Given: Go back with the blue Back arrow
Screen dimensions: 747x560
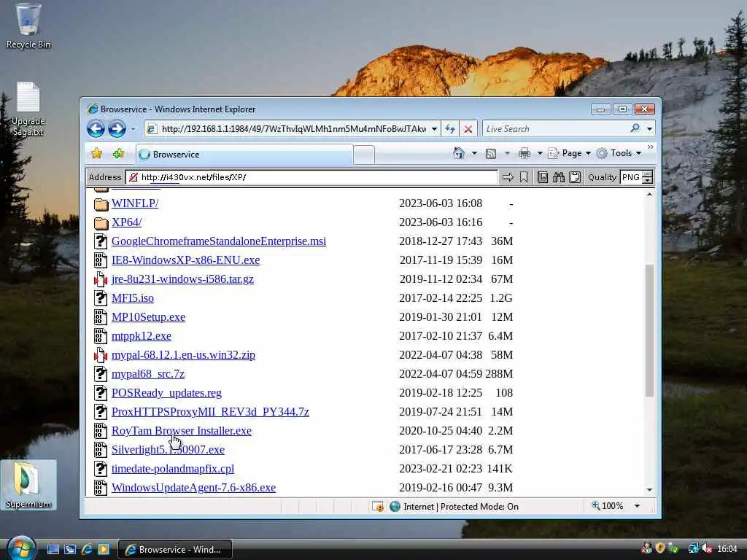Looking at the screenshot, I should pos(96,128).
